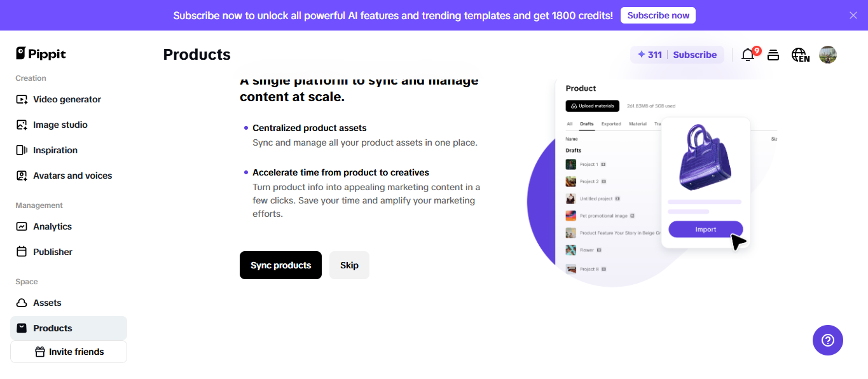The height and width of the screenshot is (379, 868).
Task: Click the 311 credits counter
Action: click(x=650, y=55)
